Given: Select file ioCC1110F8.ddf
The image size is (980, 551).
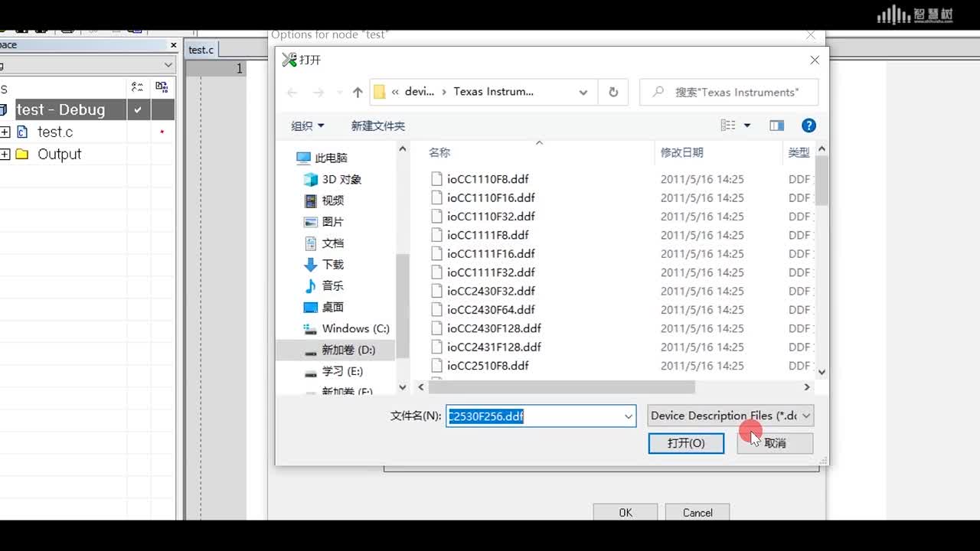Looking at the screenshot, I should point(488,179).
